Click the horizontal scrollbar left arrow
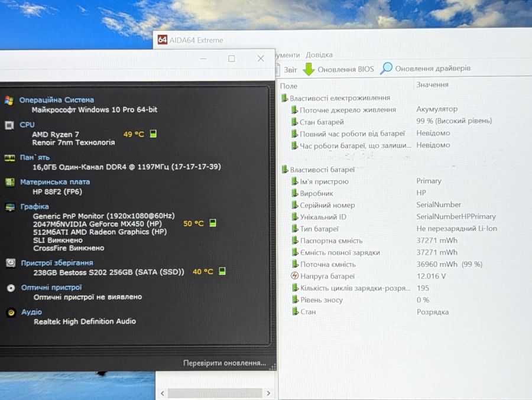 [x=162, y=394]
